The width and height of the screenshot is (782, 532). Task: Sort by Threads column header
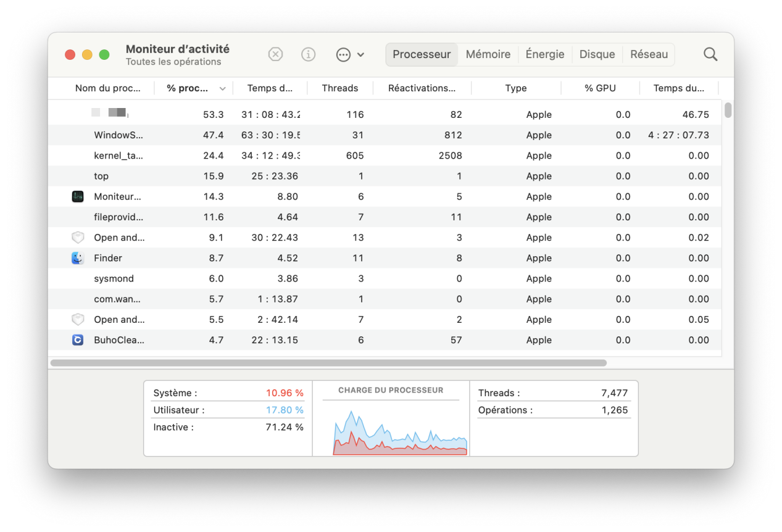[x=340, y=88]
